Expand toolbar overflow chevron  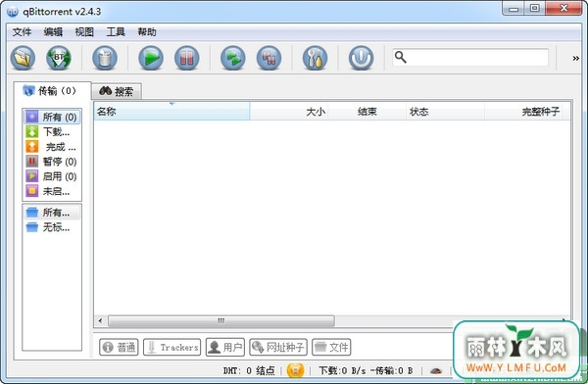575,58
